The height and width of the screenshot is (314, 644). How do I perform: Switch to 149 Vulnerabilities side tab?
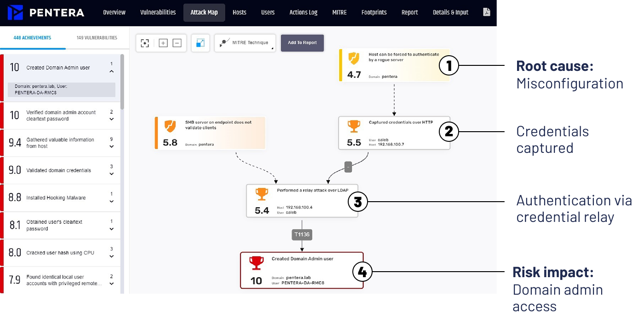pyautogui.click(x=97, y=38)
